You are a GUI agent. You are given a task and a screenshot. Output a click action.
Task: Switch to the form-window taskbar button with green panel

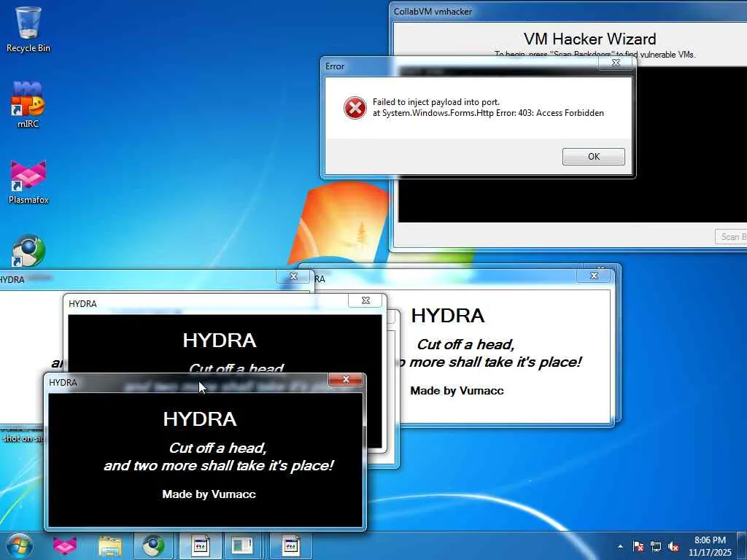244,545
